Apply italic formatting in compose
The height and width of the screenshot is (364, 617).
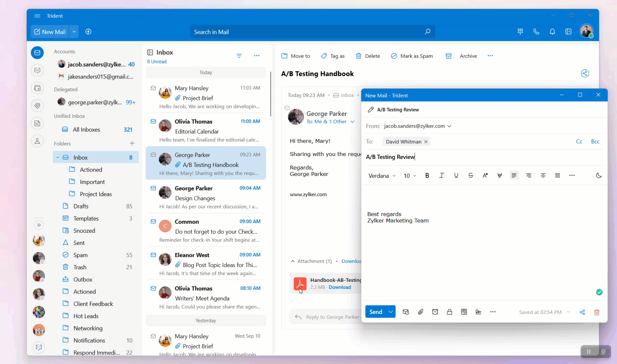tap(441, 175)
